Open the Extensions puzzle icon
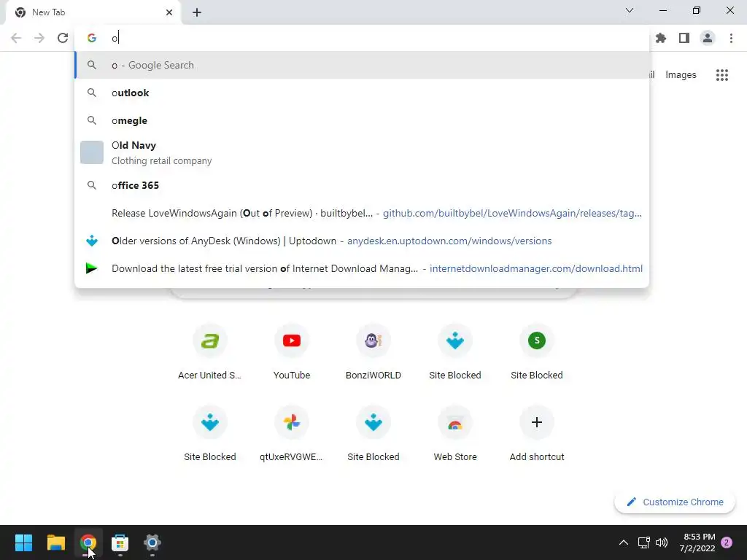This screenshot has width=747, height=560. coord(661,38)
